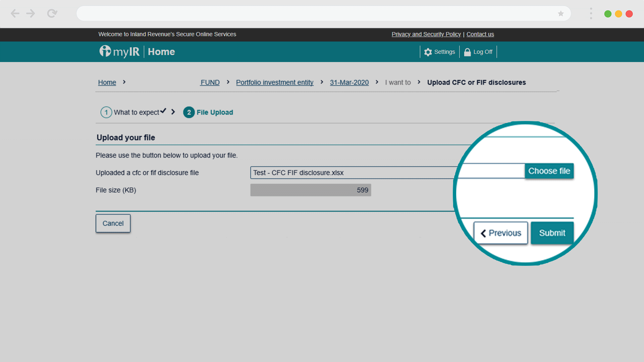The image size is (644, 362).
Task: Click the browser back arrow
Action: [x=15, y=13]
